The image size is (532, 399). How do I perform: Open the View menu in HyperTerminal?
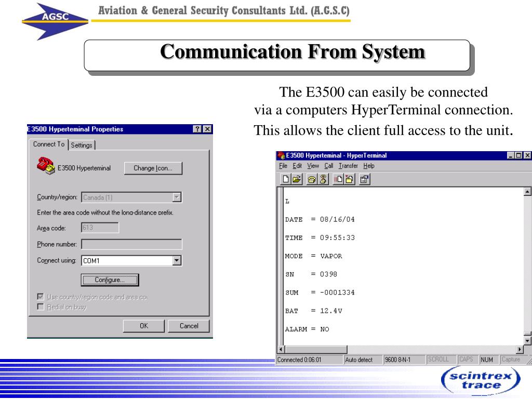coord(313,166)
